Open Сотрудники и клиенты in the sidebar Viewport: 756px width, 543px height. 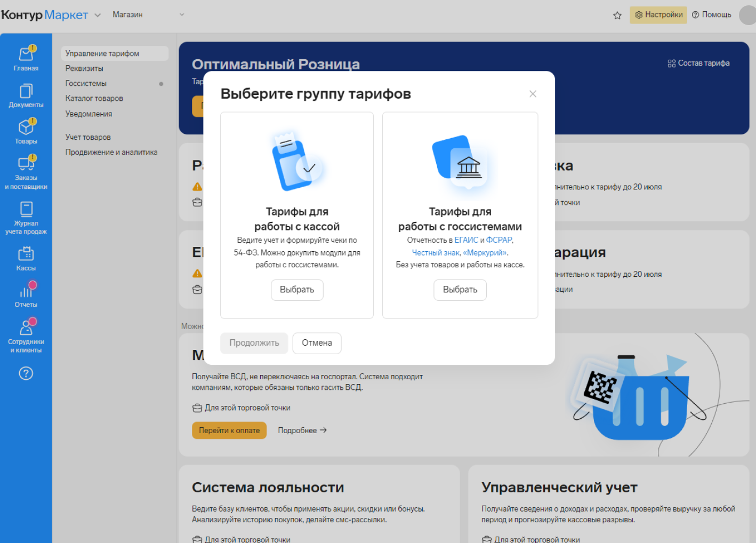click(26, 336)
